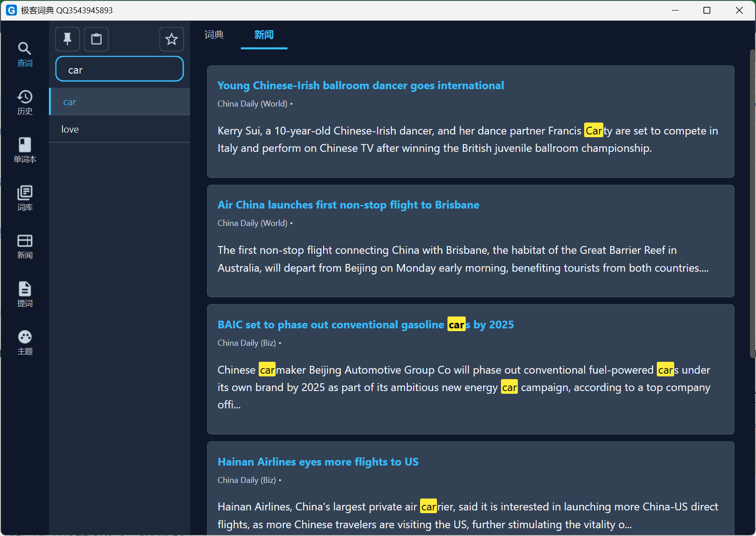Open the 主题 theme palette icon
This screenshot has width=756, height=536.
[25, 342]
